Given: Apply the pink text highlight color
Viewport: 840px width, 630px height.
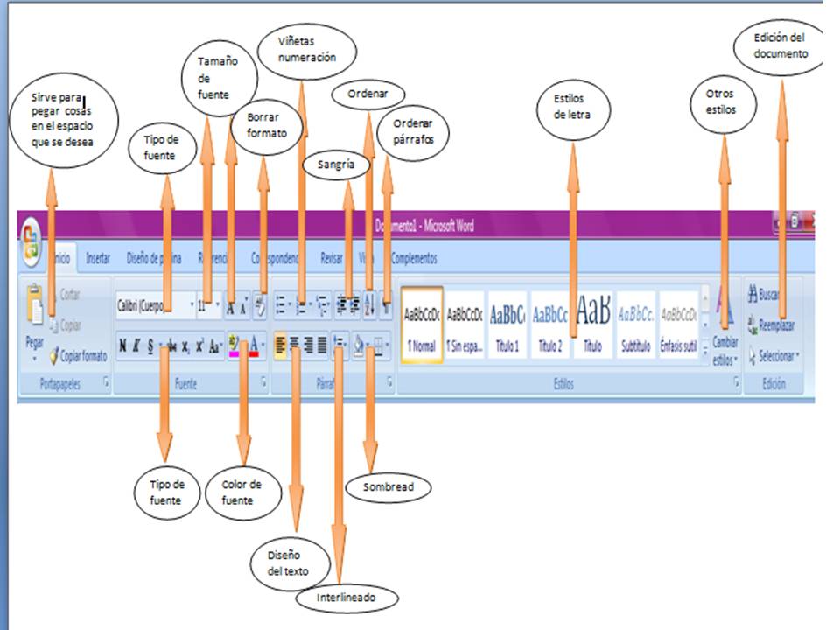Looking at the screenshot, I should tap(234, 346).
